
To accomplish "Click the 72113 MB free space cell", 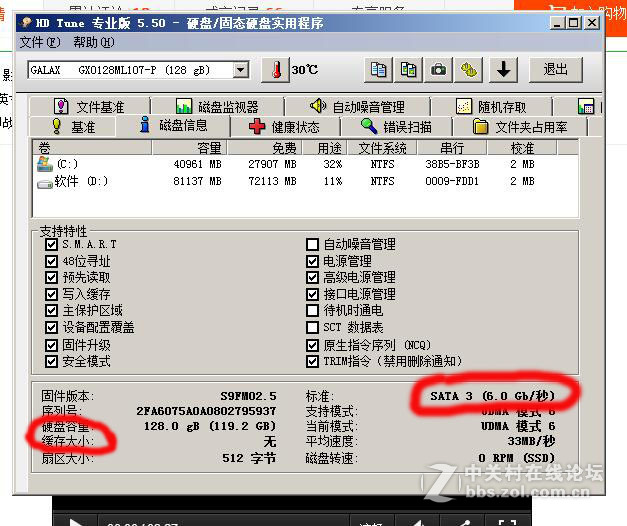I will pos(272,181).
